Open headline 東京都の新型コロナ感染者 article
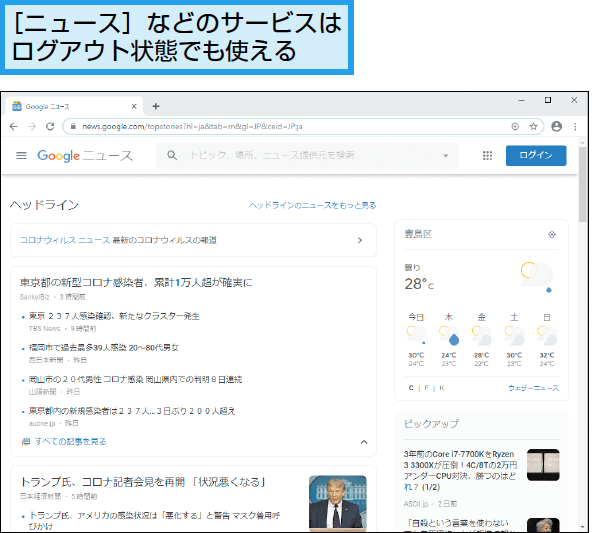The height and width of the screenshot is (533, 600). (136, 282)
